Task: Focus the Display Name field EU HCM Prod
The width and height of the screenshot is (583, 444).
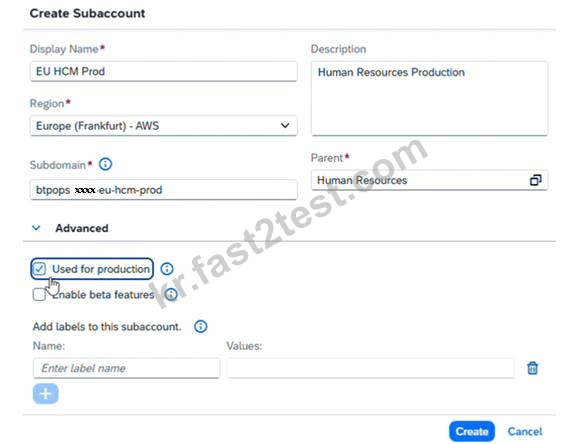Action: click(x=164, y=71)
